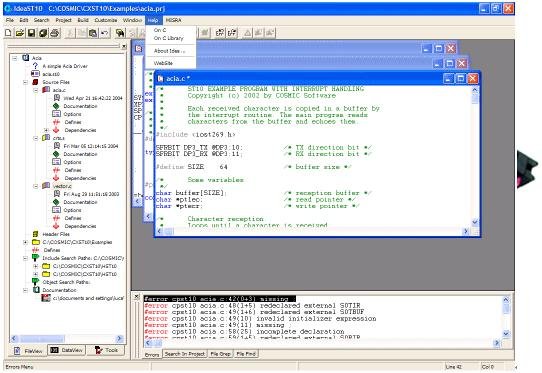The image size is (542, 373).
Task: Switch to the DataView tab
Action: 67,350
